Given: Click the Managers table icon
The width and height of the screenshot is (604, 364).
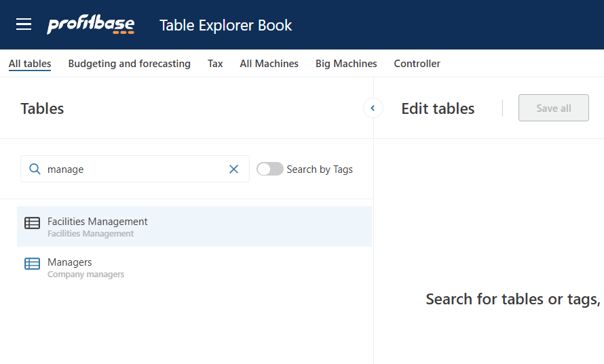Looking at the screenshot, I should pyautogui.click(x=32, y=264).
